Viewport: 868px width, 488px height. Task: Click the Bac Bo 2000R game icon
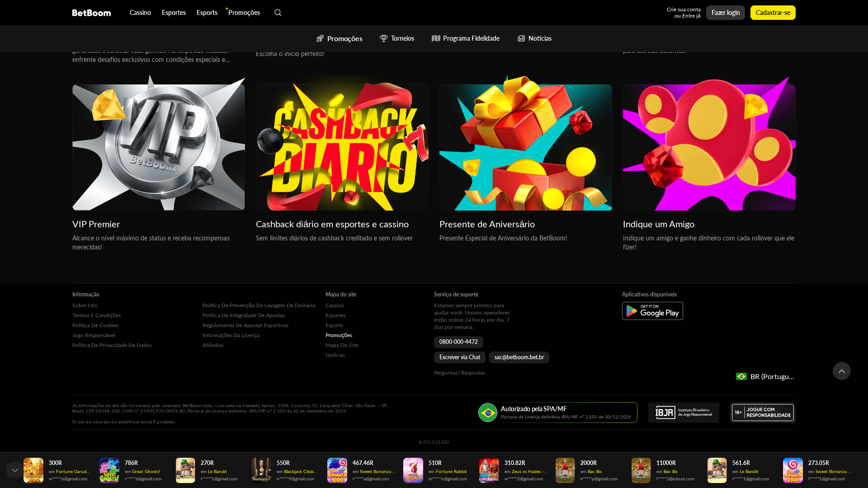point(565,470)
